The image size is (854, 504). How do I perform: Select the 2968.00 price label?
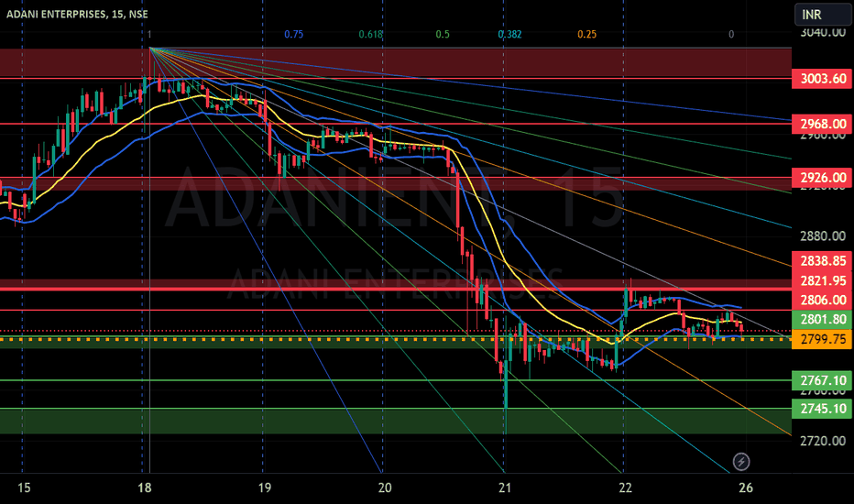pos(823,124)
